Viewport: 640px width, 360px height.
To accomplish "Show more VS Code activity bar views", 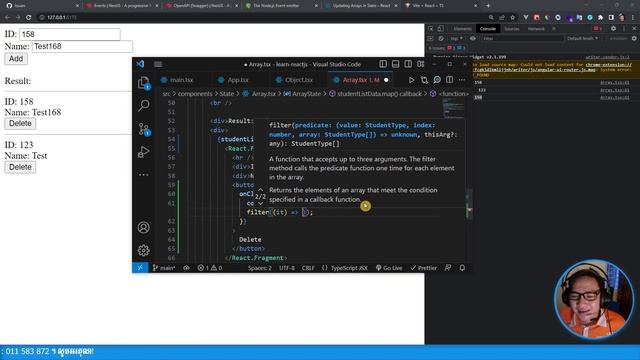I will [x=143, y=175].
